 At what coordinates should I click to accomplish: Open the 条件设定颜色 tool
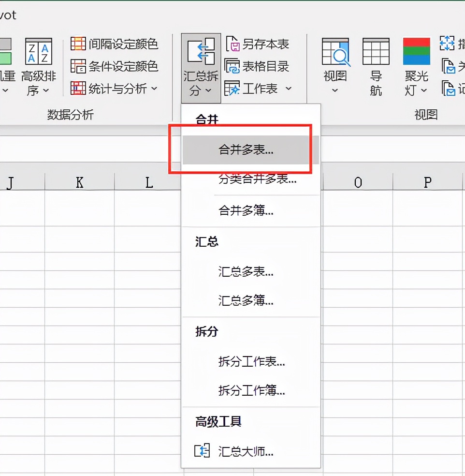click(115, 66)
